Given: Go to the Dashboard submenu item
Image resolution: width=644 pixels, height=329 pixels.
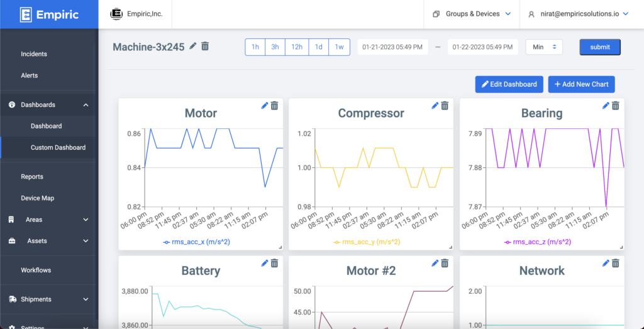Looking at the screenshot, I should (48, 126).
